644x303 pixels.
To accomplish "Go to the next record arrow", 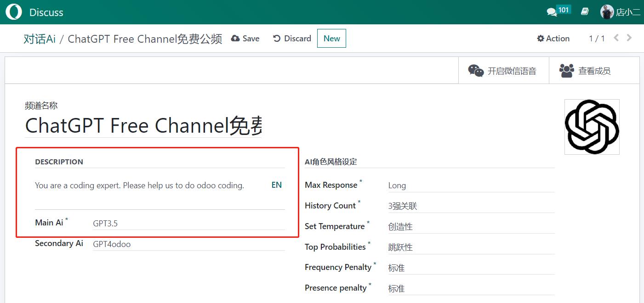I will [x=629, y=38].
